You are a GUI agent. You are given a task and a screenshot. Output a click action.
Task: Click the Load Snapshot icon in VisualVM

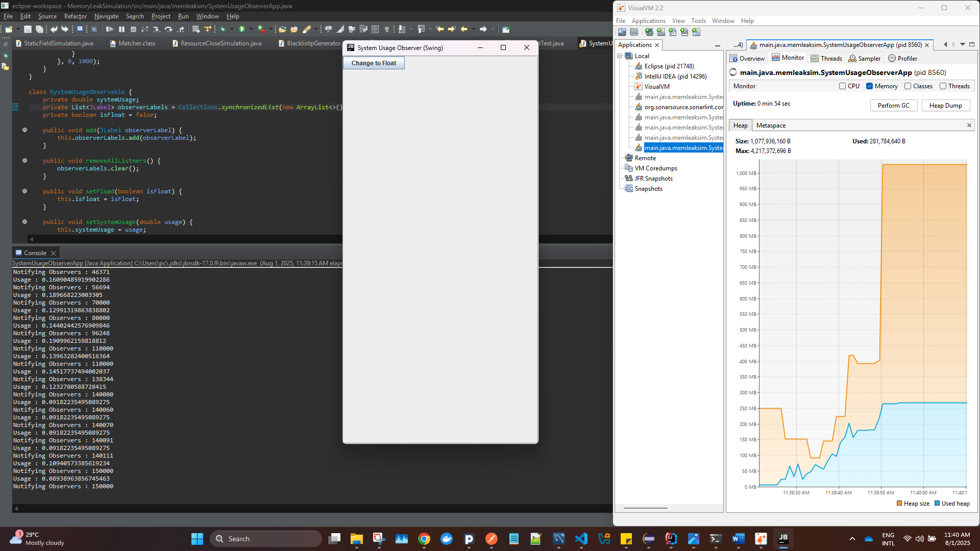(x=622, y=32)
